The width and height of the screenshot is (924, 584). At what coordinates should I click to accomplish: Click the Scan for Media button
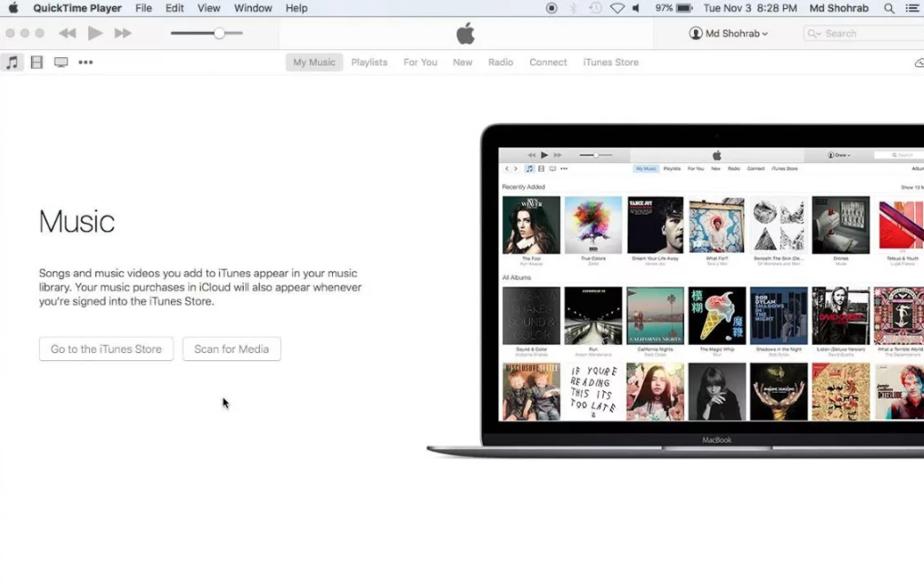tap(232, 349)
